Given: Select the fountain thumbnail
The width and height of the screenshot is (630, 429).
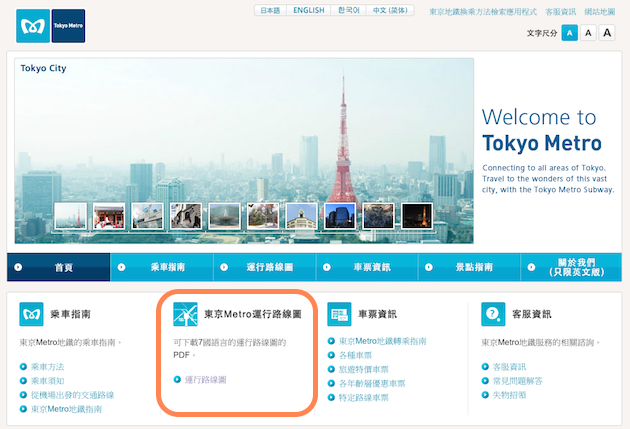Looking at the screenshot, I should (x=225, y=216).
